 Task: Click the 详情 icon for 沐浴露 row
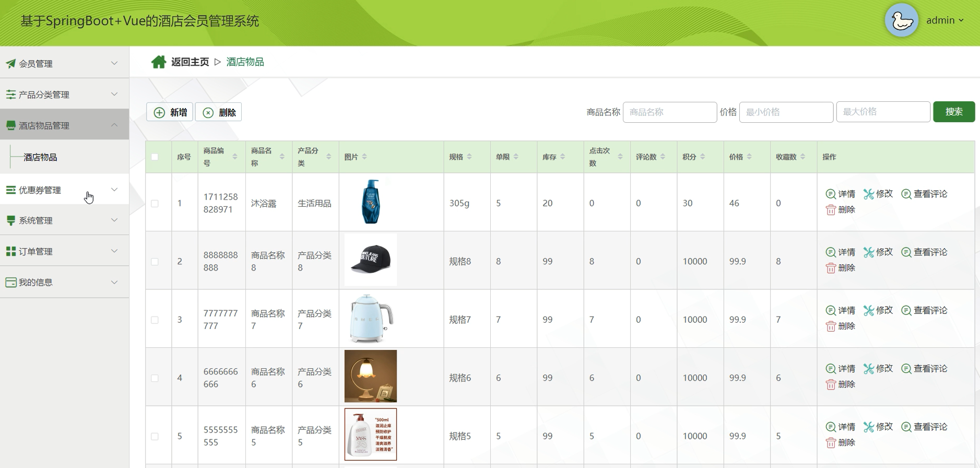pos(831,194)
